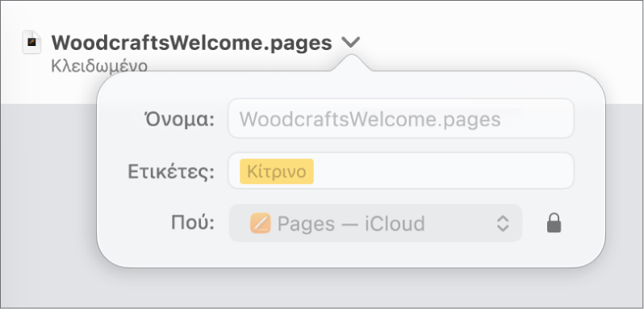Click the orange Pages app icon in the location popup
Viewport: 644px width, 309px height.
[x=261, y=223]
